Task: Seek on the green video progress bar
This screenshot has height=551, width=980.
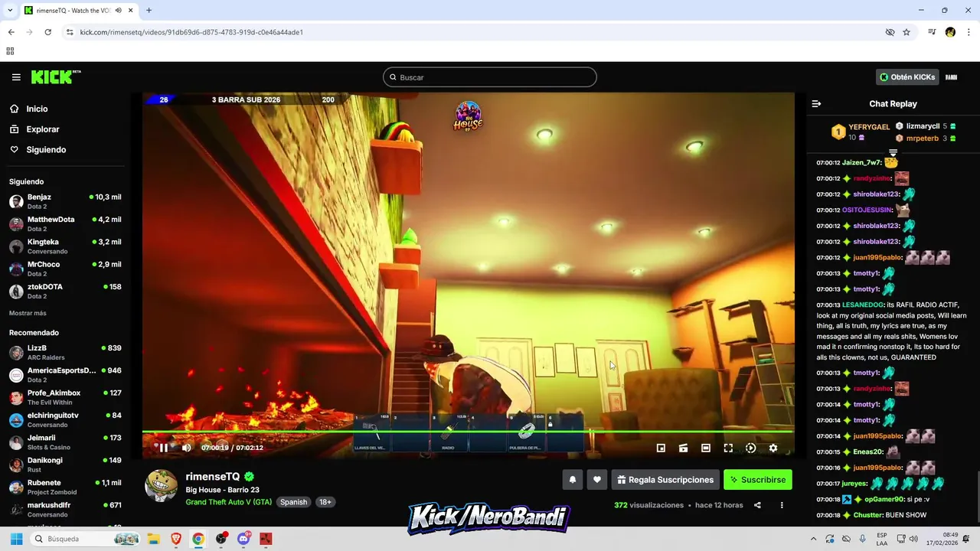Action: coord(468,432)
